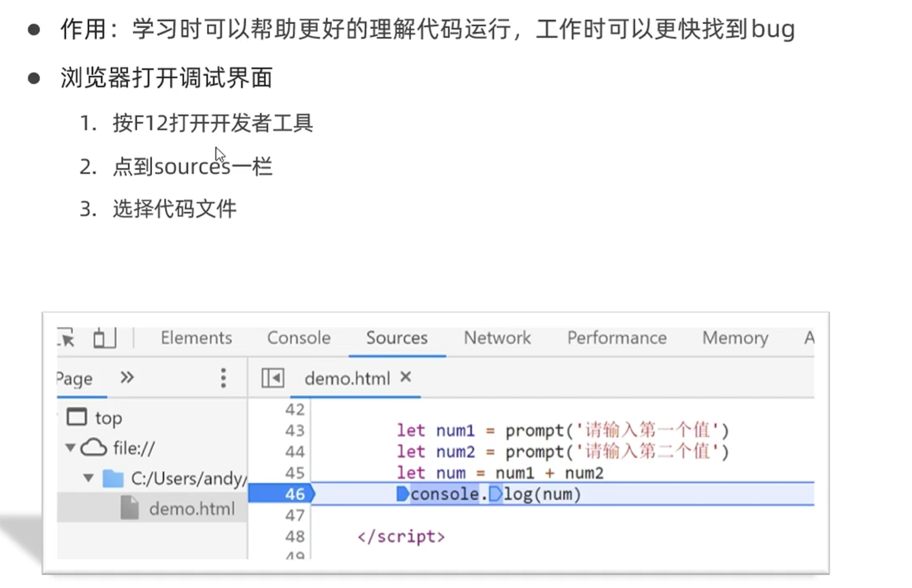Select the inspect element picker icon
912x588 pixels.
click(x=66, y=338)
